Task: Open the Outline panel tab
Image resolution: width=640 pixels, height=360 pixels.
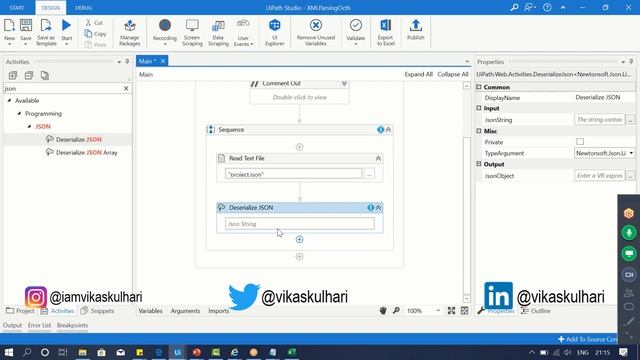Action: click(536, 311)
